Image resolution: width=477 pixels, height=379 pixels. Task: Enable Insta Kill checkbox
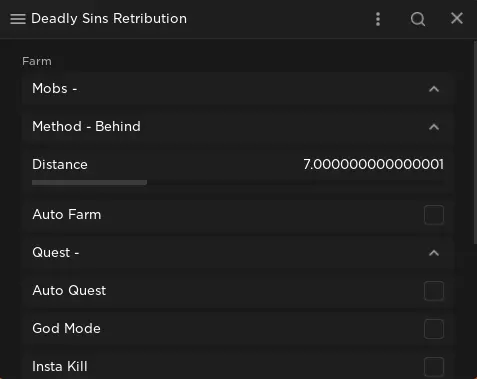434,367
